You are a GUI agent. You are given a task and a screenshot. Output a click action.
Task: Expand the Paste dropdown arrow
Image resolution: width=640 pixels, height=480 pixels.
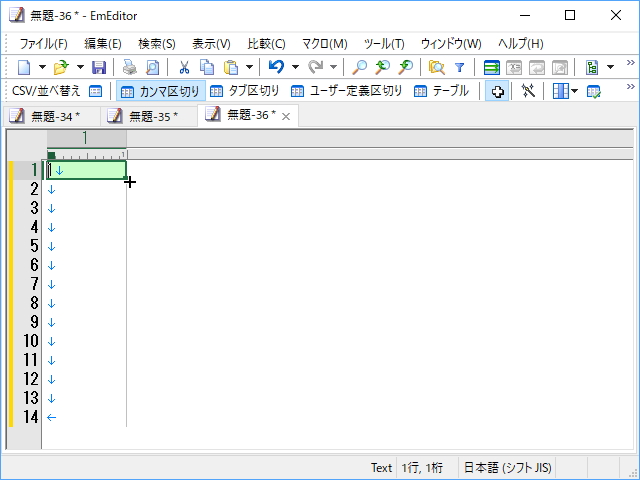249,67
